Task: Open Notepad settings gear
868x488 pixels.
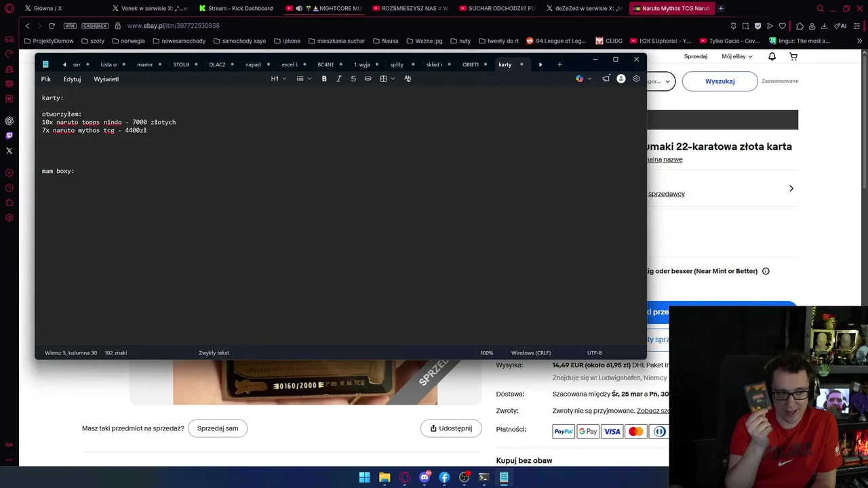Action: pyautogui.click(x=636, y=79)
